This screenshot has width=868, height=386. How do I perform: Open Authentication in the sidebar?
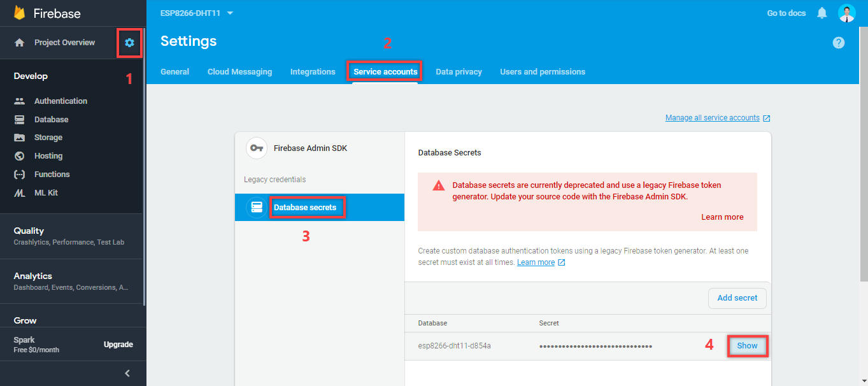[60, 101]
